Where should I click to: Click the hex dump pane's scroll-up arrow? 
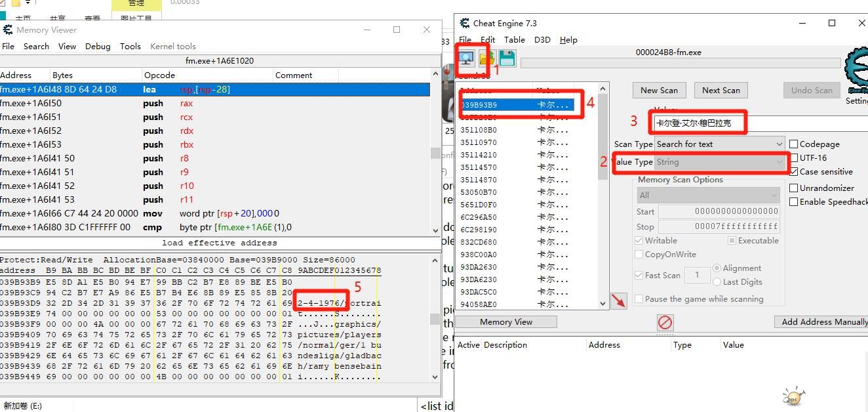click(436, 260)
